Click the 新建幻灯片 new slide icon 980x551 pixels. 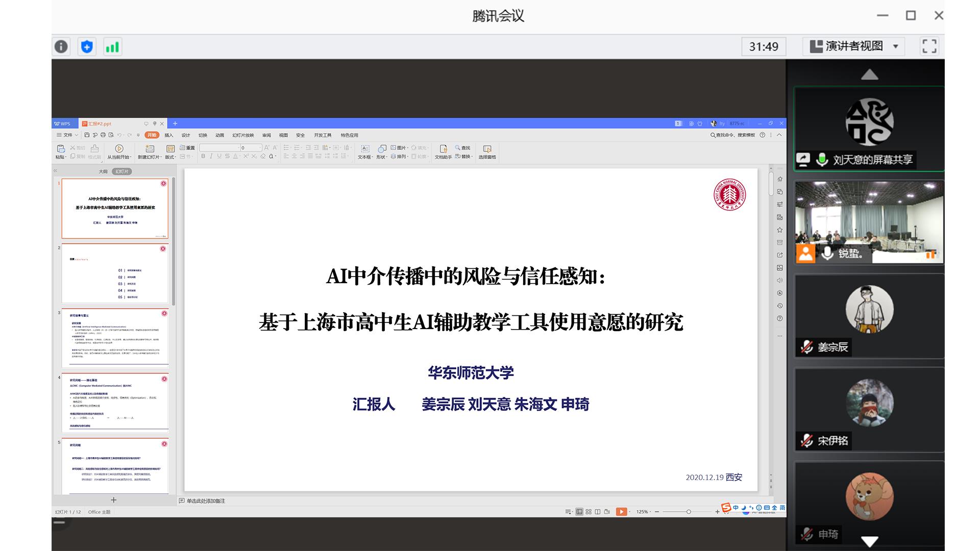pyautogui.click(x=150, y=148)
